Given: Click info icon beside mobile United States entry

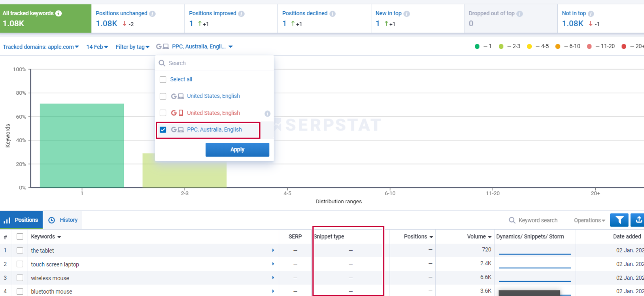Looking at the screenshot, I should pyautogui.click(x=267, y=113).
